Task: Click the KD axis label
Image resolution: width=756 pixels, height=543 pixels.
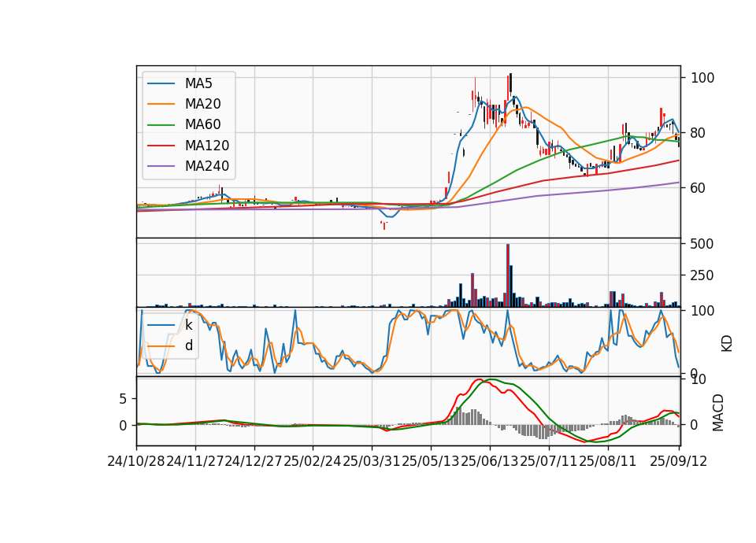Action: [727, 344]
